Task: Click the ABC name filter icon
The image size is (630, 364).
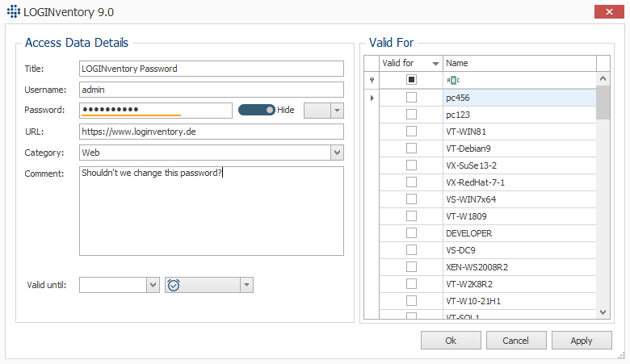Action: tap(453, 80)
